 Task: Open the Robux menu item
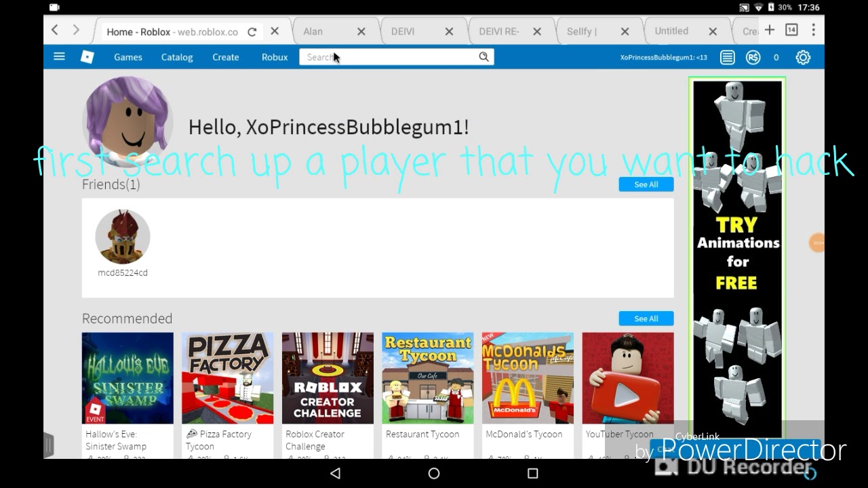click(275, 58)
